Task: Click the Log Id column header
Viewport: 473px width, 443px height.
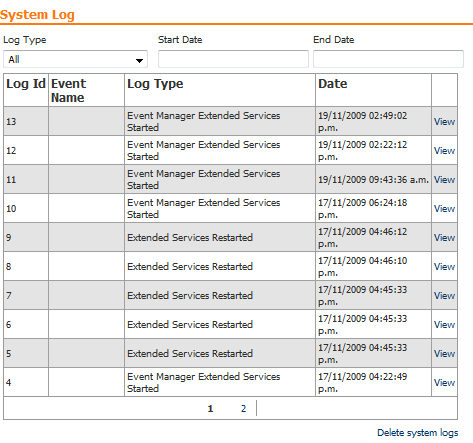Action: coord(26,84)
